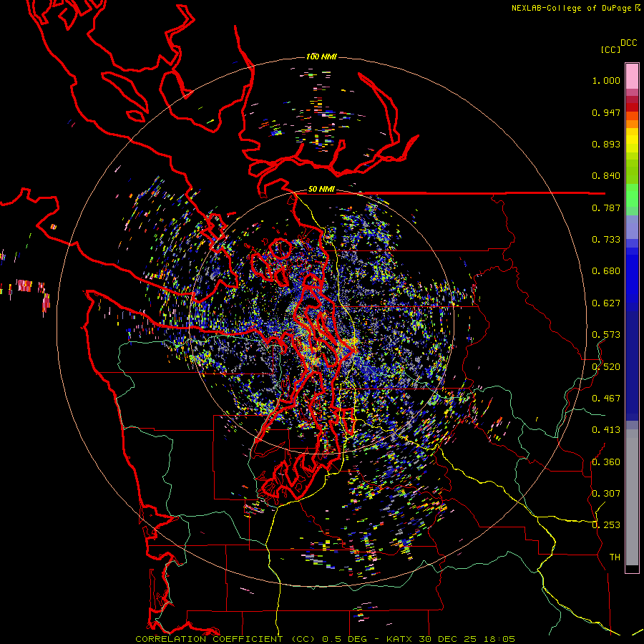Select the DCC label above color scale
644x644 pixels.
(x=629, y=43)
